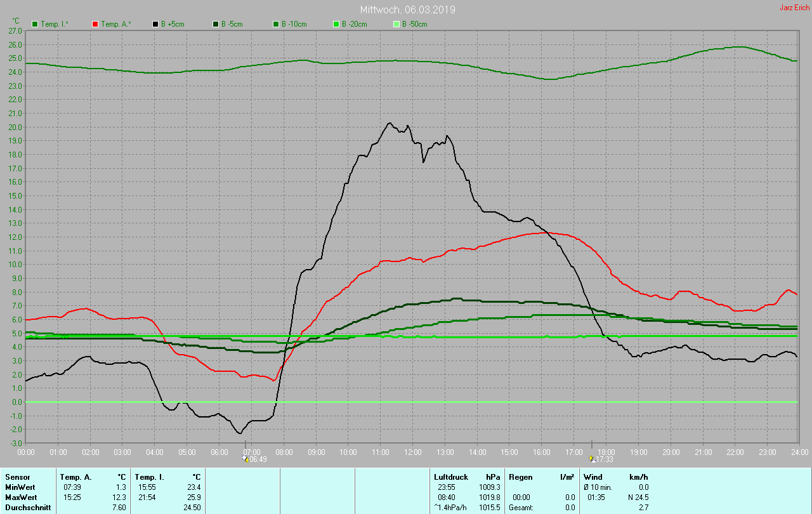Click the 12:00 label on the time axis
The height and width of the screenshot is (514, 812).
(x=413, y=452)
